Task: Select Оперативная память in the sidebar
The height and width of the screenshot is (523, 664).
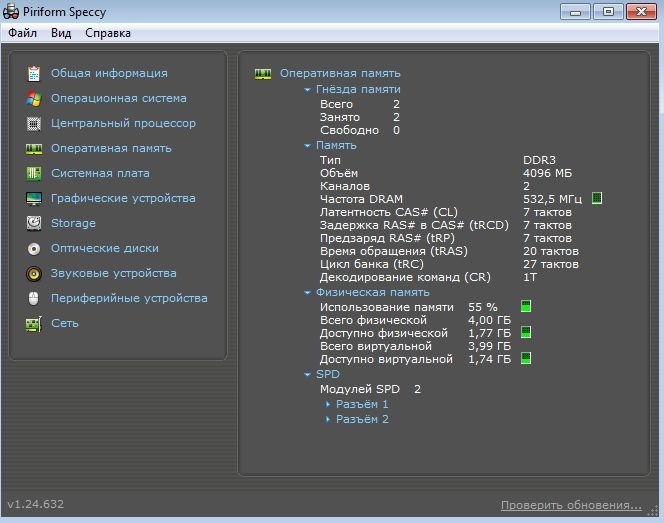Action: pos(111,148)
